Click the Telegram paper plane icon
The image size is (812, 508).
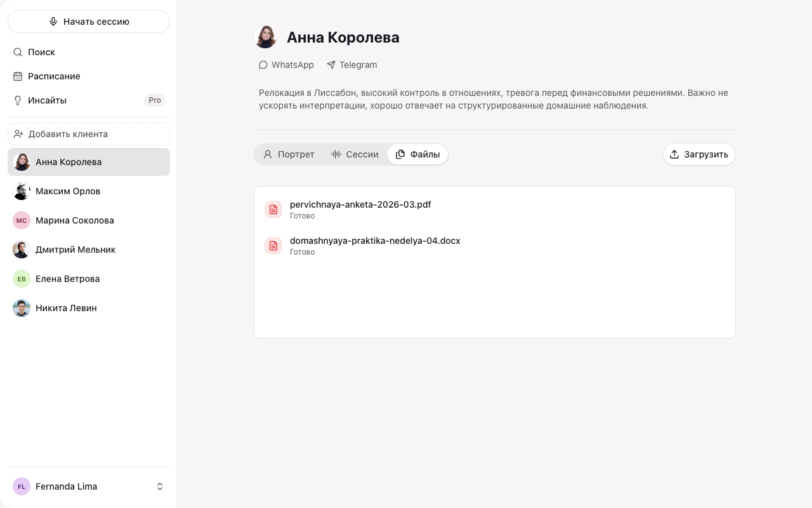pos(331,65)
